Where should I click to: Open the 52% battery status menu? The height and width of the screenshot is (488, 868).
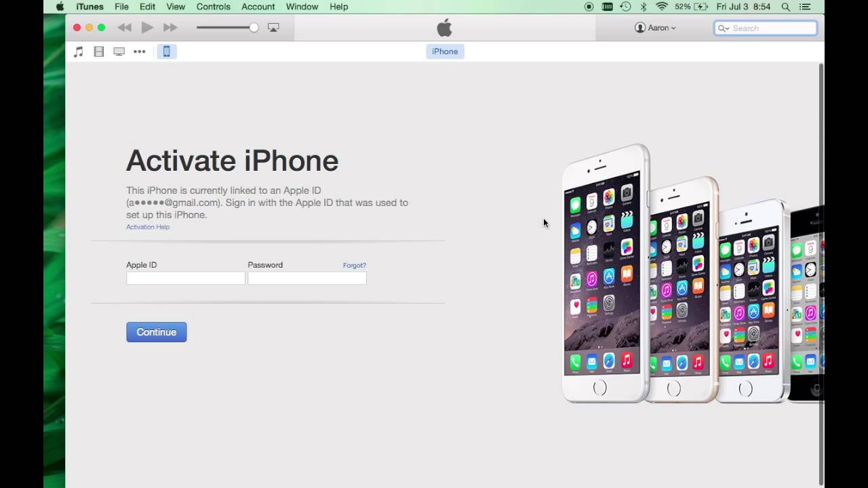[692, 7]
